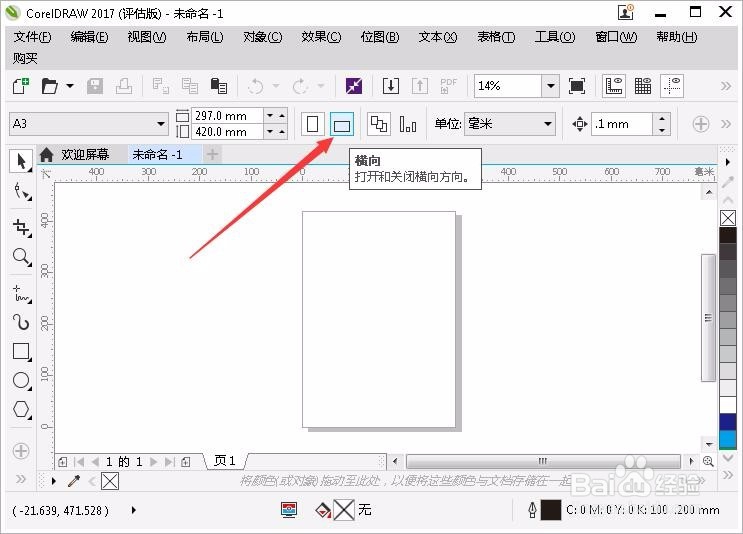Image resolution: width=743 pixels, height=534 pixels.
Task: Open the 布局(L) menu
Action: point(205,37)
